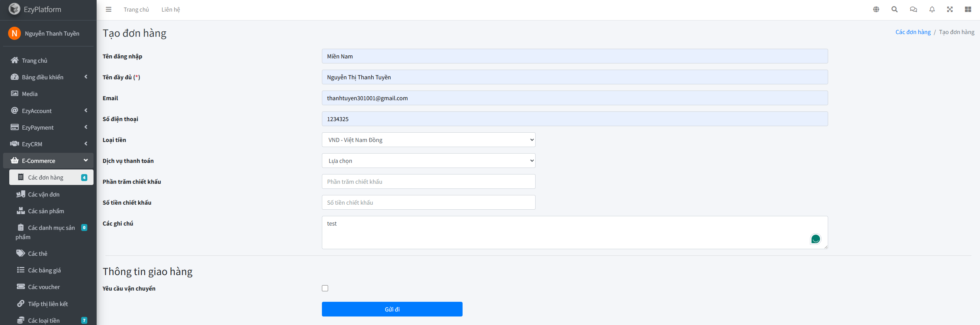Select Các sản phẩm in sidebar
The height and width of the screenshot is (325, 980).
click(46, 211)
